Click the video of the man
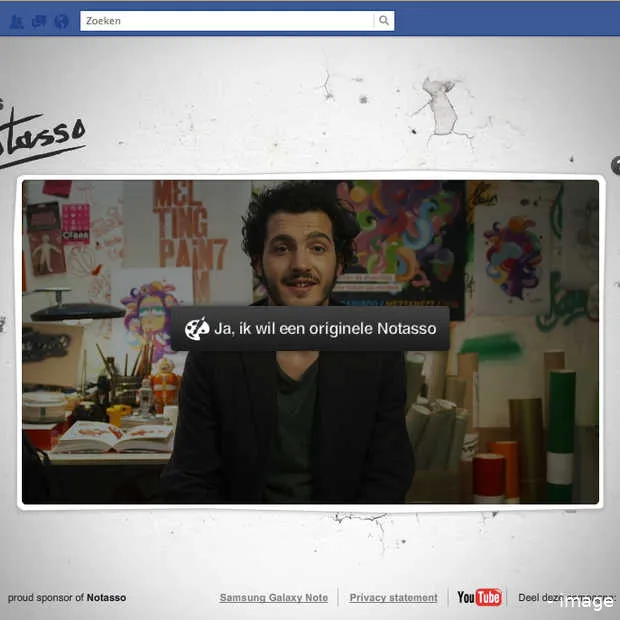This screenshot has width=620, height=620. point(310,342)
